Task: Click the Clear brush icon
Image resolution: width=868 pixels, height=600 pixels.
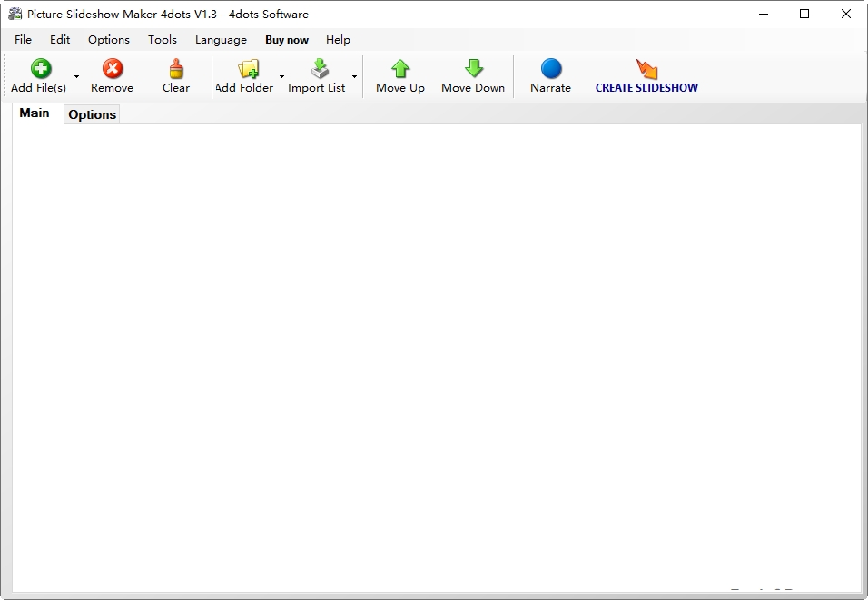Action: [176, 69]
